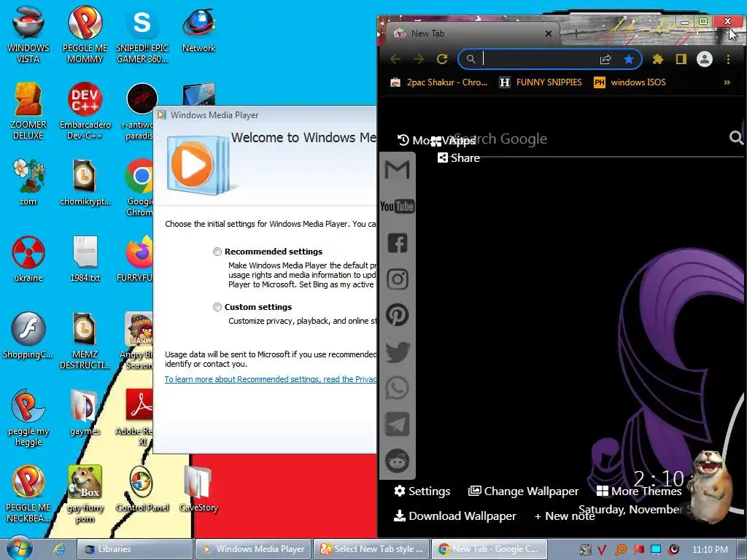Select the CaveStory folder icon
747x560 pixels.
[198, 489]
